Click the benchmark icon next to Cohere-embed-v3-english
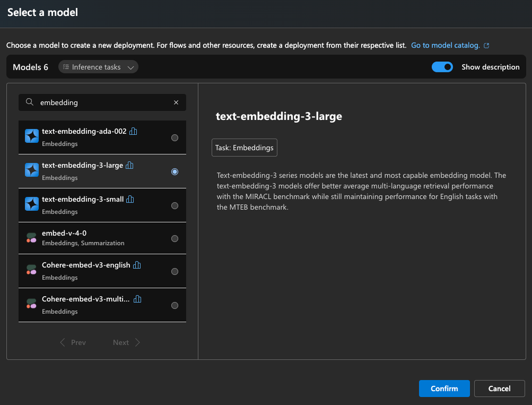532x405 pixels. coord(137,265)
